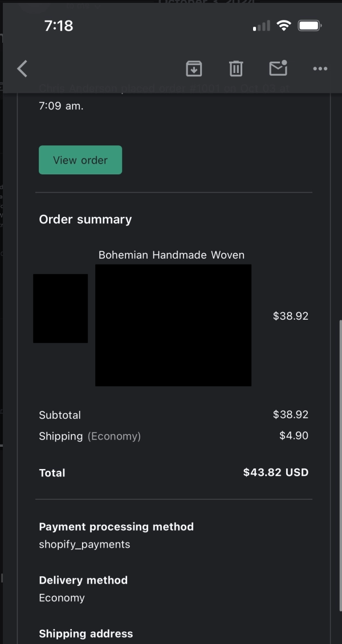This screenshot has height=644, width=342.
Task: Tap the shopify_payments text
Action: coord(84,544)
